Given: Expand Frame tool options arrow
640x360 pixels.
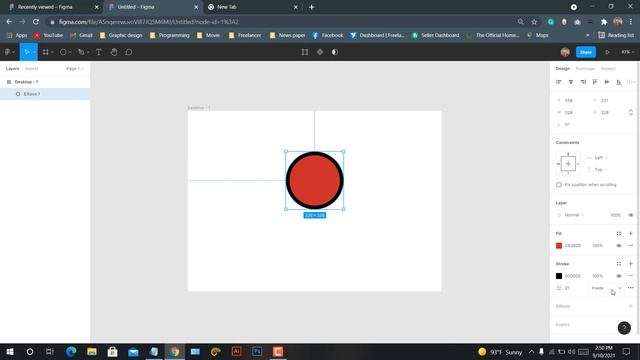Looking at the screenshot, I should coord(52,52).
